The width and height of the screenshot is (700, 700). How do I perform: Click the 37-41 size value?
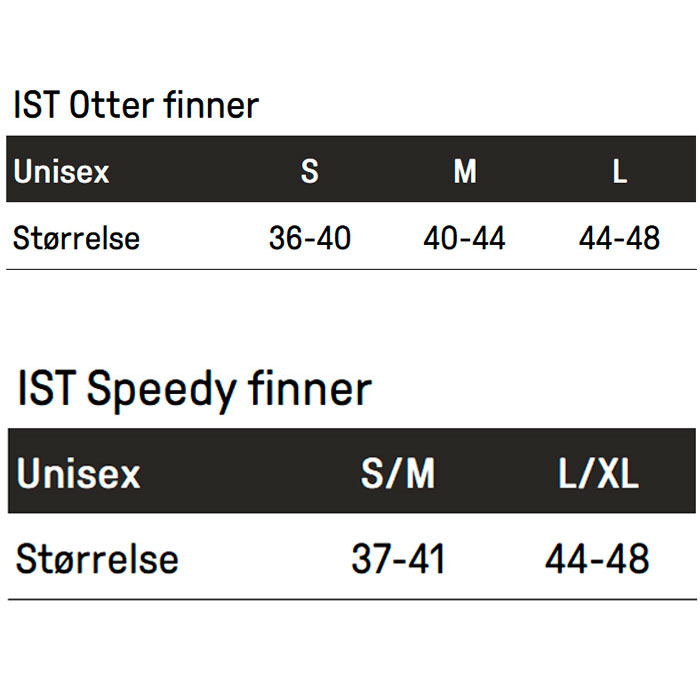(x=398, y=559)
